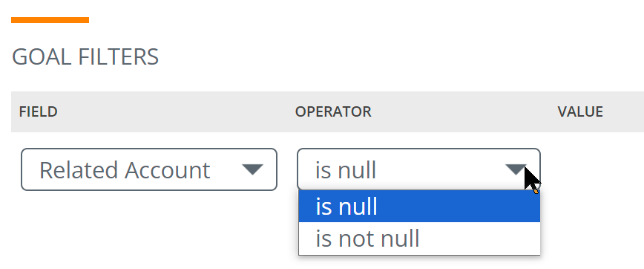Screen dimensions: 644x269
Task: Click the gray header area between FIELD and OPERATOR
Action: pos(177,112)
